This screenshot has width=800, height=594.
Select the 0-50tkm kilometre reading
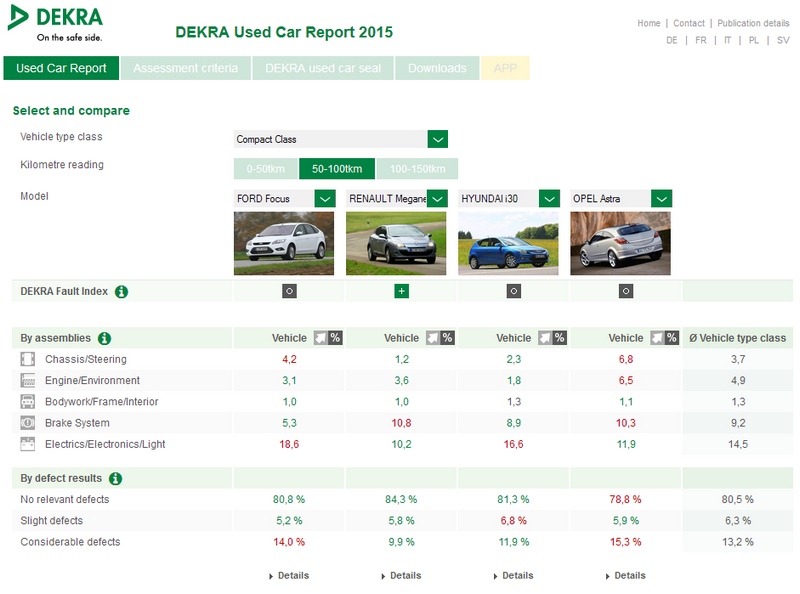[x=265, y=169]
